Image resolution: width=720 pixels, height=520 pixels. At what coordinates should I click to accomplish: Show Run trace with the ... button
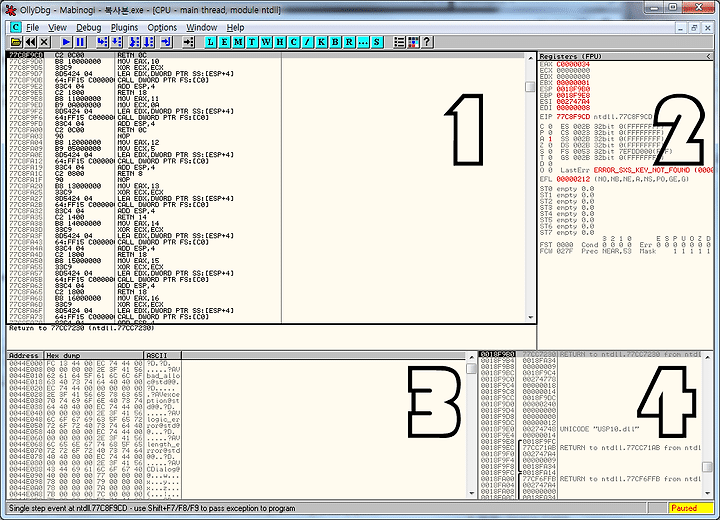click(363, 42)
